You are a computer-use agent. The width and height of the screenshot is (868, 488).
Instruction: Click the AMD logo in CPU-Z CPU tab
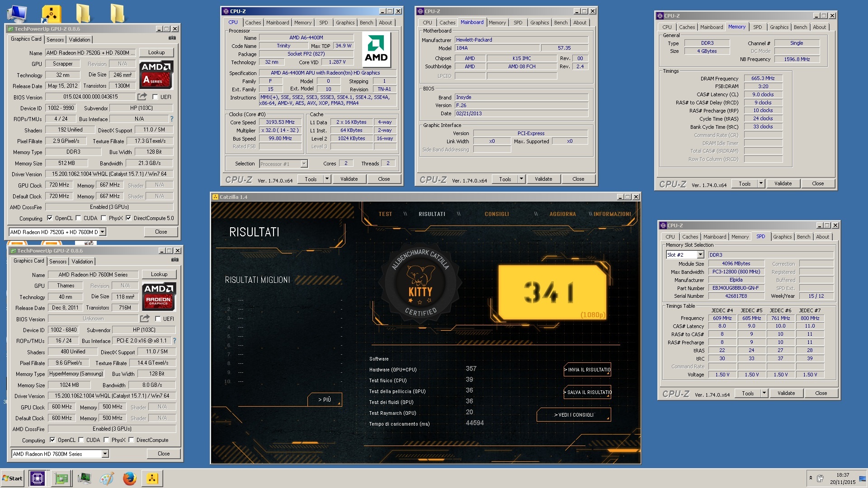(x=376, y=50)
